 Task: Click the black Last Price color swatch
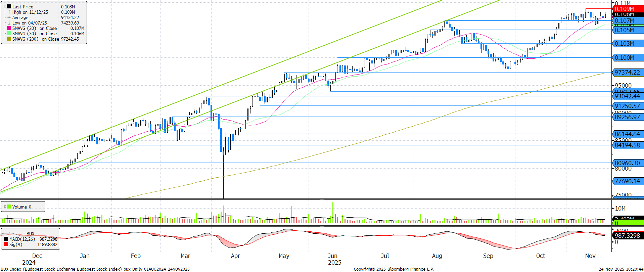coord(9,6)
